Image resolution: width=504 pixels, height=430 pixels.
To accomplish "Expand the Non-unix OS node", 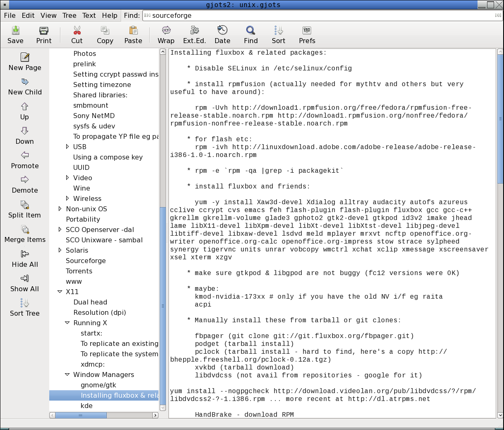I will click(60, 209).
